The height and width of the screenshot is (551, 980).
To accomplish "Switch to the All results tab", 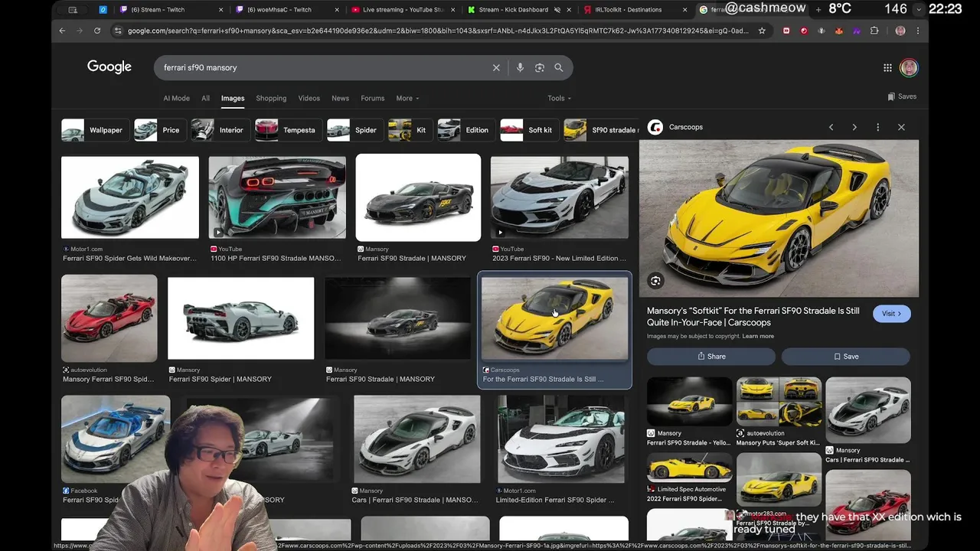I will point(205,98).
